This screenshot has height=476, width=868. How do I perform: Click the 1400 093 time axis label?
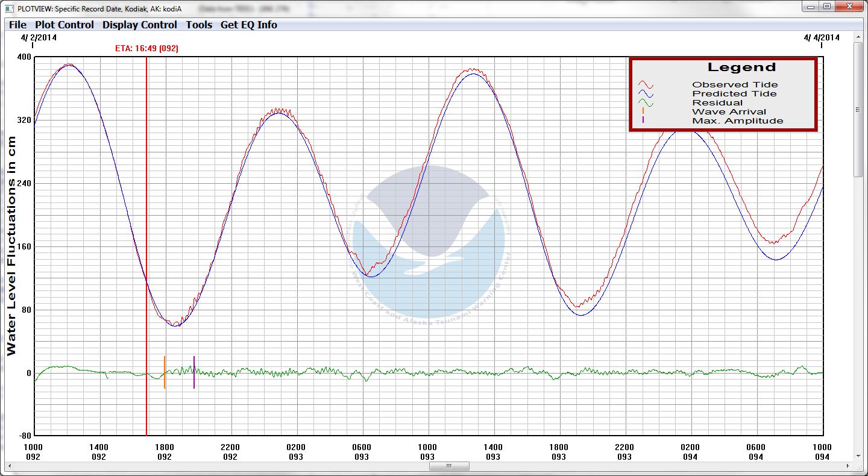point(493,452)
